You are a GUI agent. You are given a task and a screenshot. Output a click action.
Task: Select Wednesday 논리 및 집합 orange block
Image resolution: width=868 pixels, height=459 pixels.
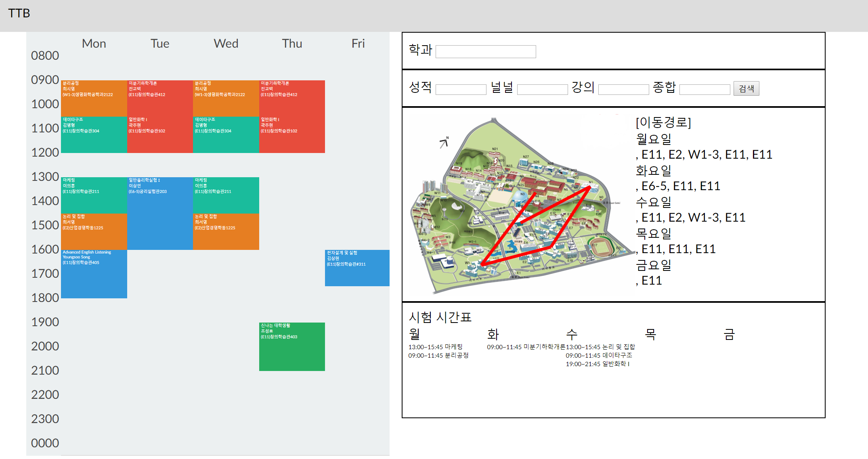click(x=226, y=232)
